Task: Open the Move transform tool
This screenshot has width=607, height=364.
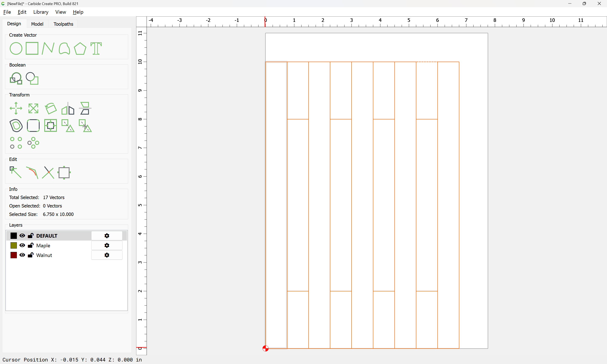Action: (16, 108)
